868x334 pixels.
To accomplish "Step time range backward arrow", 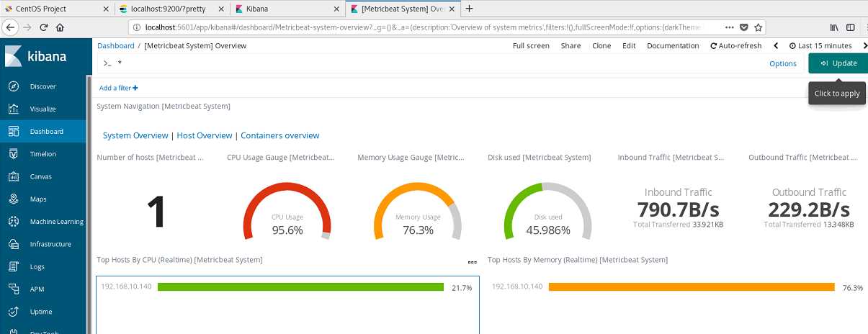I will [x=776, y=45].
